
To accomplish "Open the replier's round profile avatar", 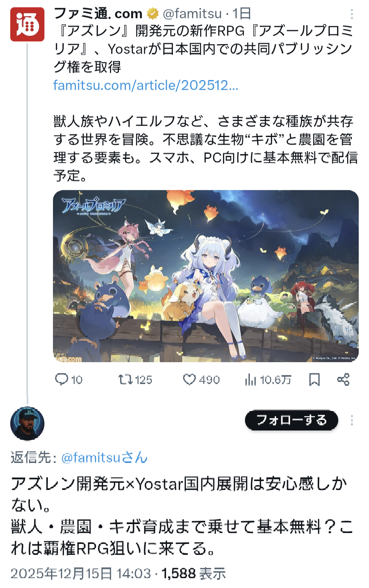I will 27,424.
